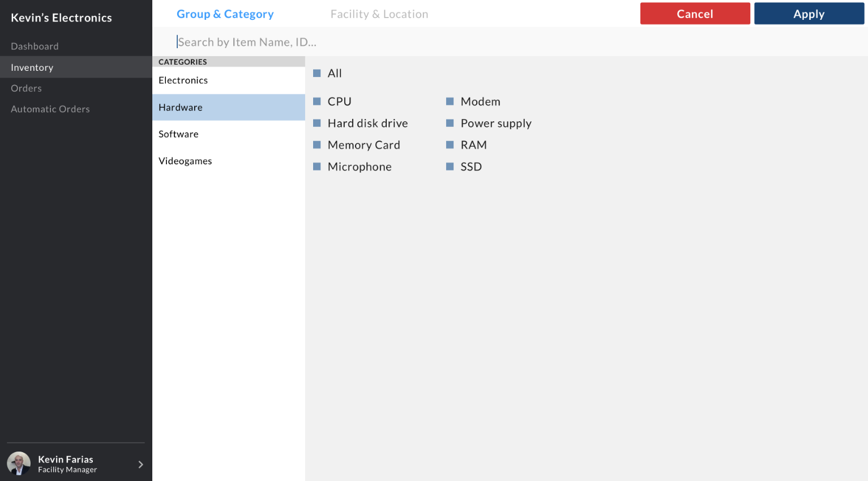Expand Kevin Farias profile chevron
This screenshot has height=481, width=868.
tap(140, 465)
